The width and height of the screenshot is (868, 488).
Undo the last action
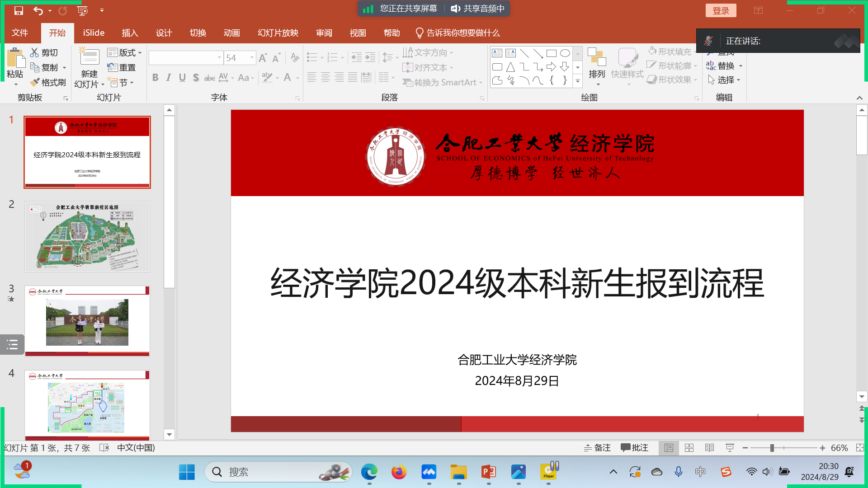click(38, 10)
